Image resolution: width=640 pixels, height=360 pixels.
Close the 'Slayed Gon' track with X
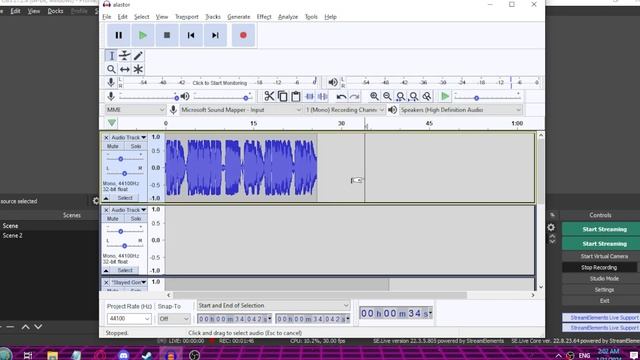106,282
